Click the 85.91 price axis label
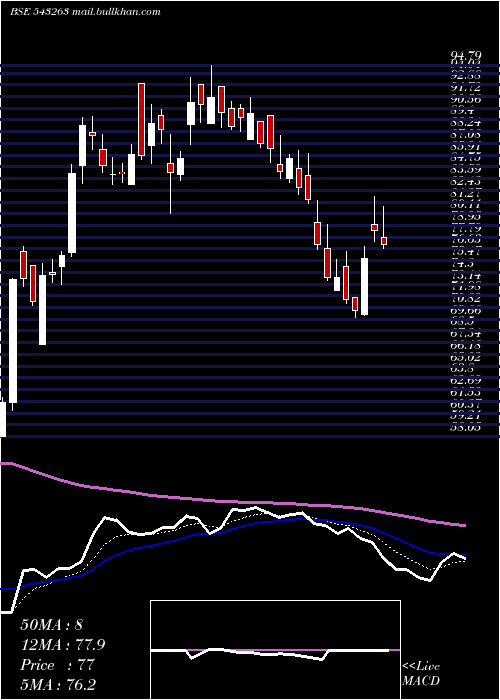This screenshot has width=500, height=700. tap(466, 146)
